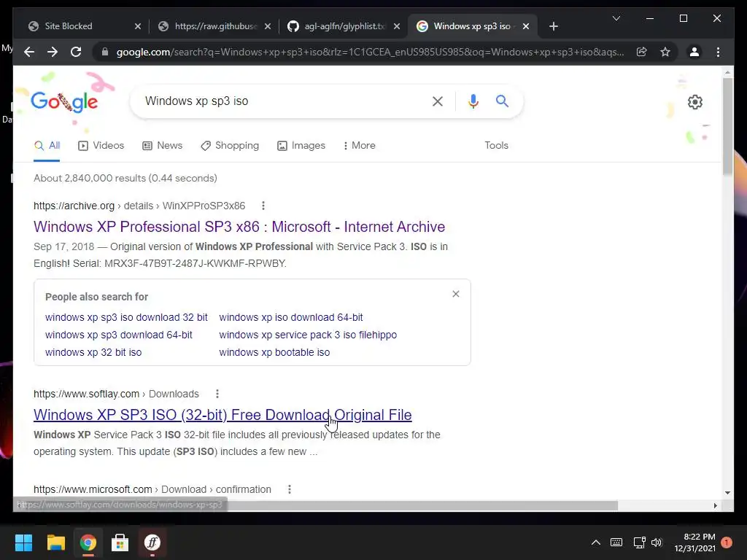This screenshot has height=560, width=747.
Task: Open the tab search dropdown arrow
Action: [616, 18]
